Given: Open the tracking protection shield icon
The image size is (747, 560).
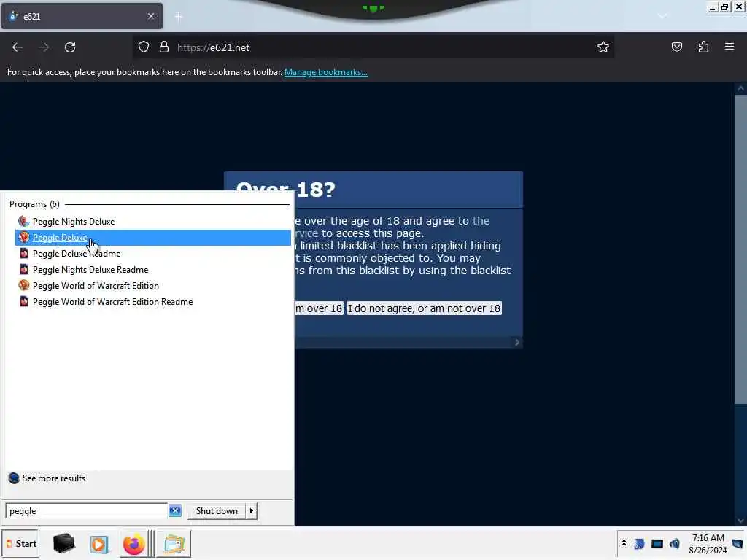Looking at the screenshot, I should click(144, 47).
